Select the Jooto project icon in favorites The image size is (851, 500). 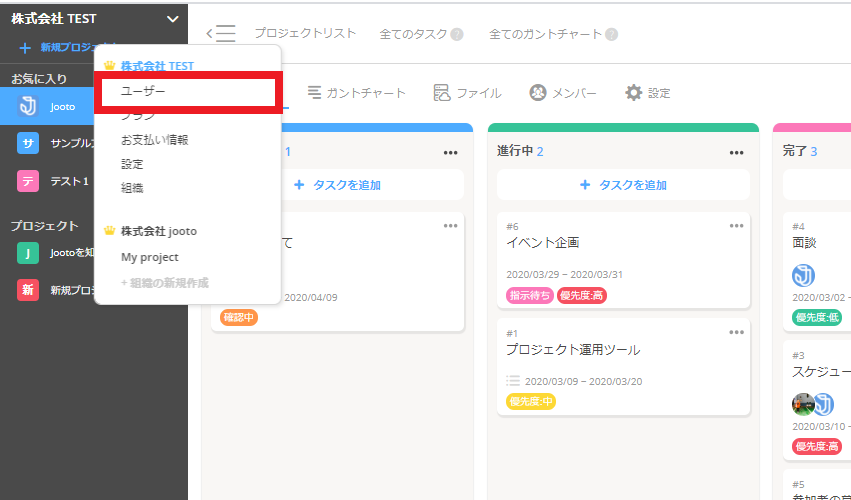[28, 106]
